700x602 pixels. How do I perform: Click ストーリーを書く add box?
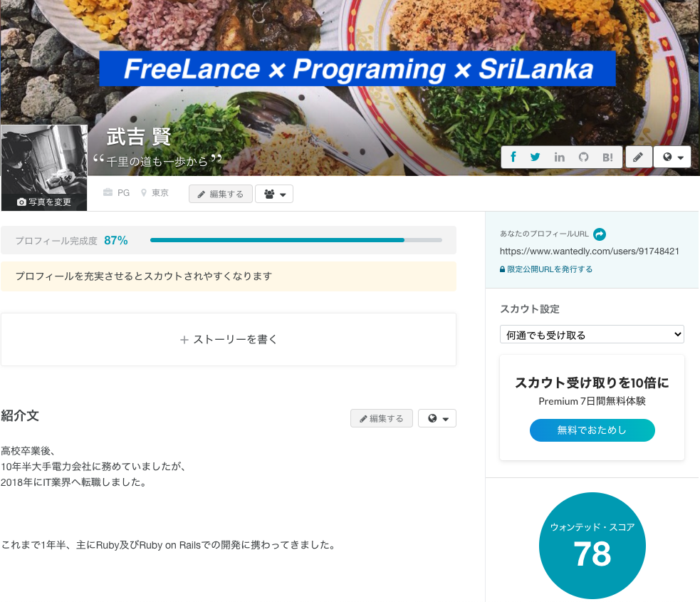click(x=229, y=339)
